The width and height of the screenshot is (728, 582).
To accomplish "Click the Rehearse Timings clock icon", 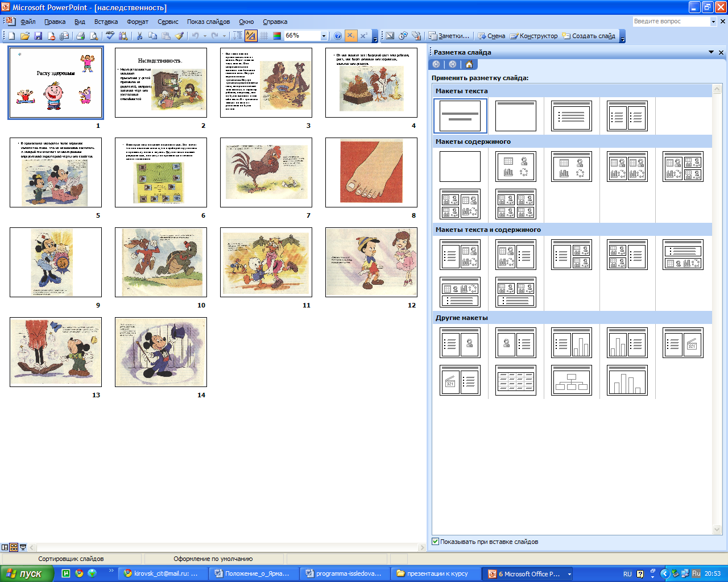I will pyautogui.click(x=403, y=36).
